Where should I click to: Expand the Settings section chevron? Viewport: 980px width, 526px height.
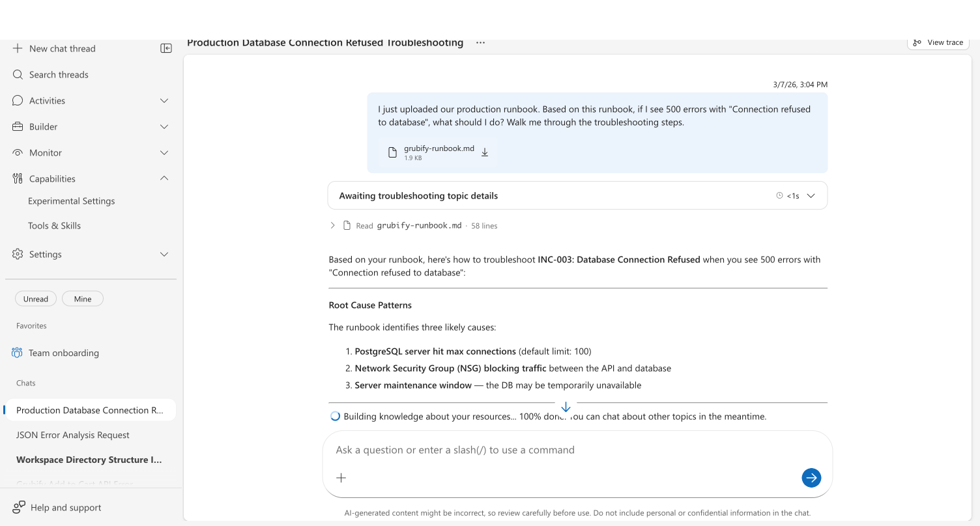pos(164,254)
